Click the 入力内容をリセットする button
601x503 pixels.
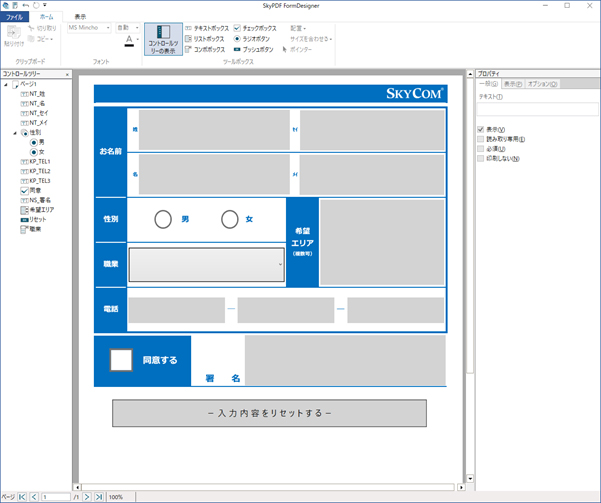point(269,413)
